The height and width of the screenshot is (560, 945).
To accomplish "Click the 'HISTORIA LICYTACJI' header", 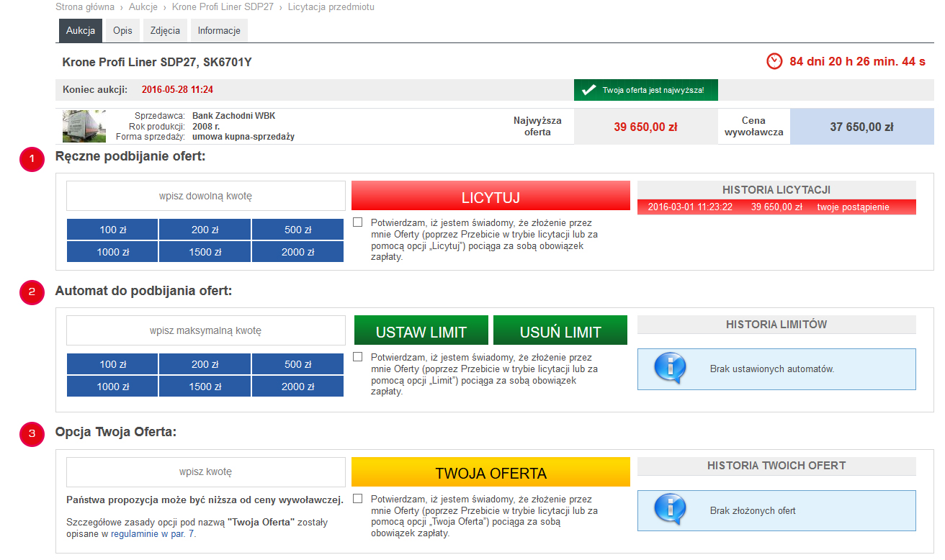I will pyautogui.click(x=776, y=190).
